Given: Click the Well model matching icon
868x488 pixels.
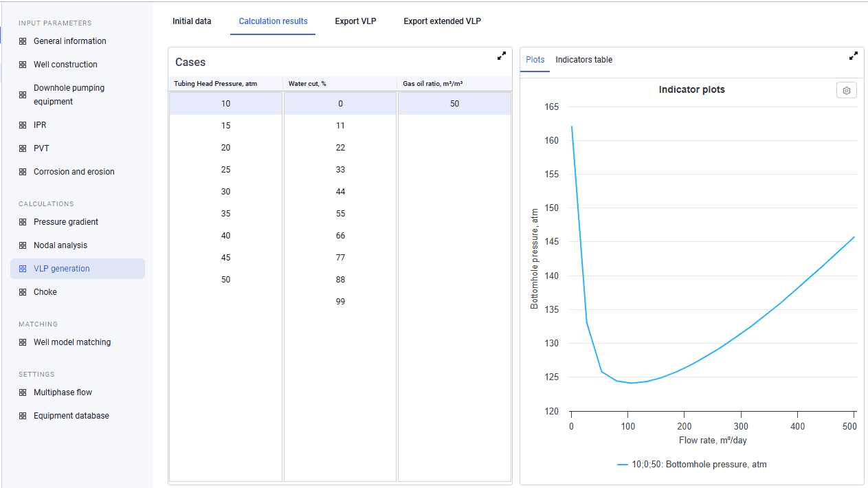Looking at the screenshot, I should pyautogui.click(x=23, y=342).
